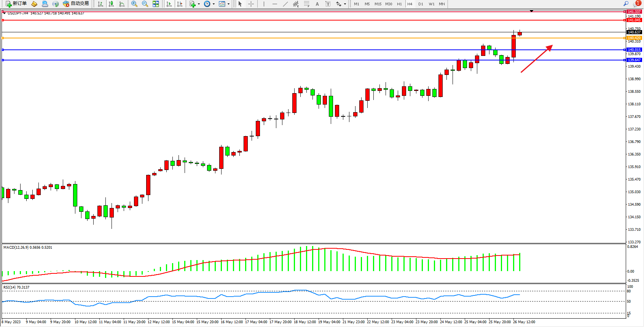This screenshot has width=644, height=327.
Task: Open the indicators list dropdown arrow
Action: [x=199, y=4]
